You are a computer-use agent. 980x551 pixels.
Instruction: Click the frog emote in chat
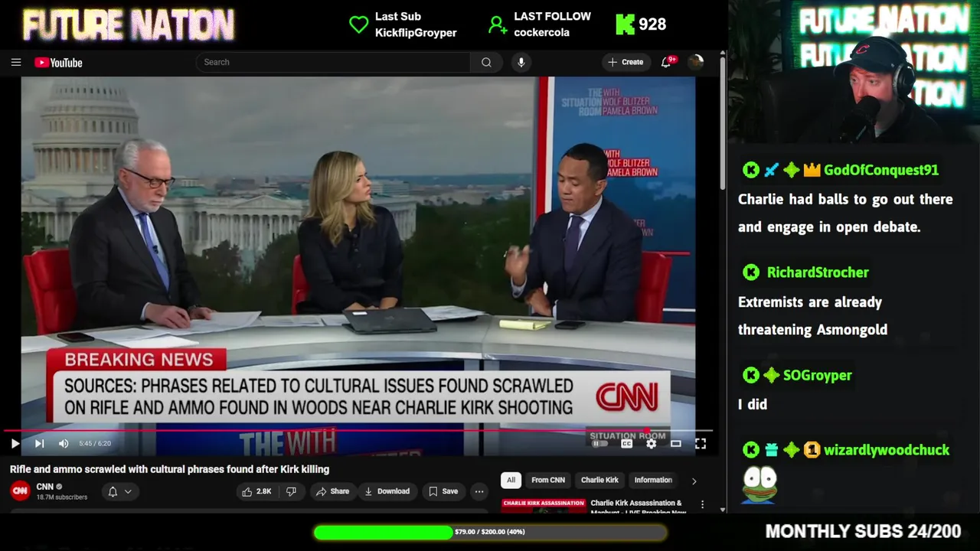click(x=759, y=484)
